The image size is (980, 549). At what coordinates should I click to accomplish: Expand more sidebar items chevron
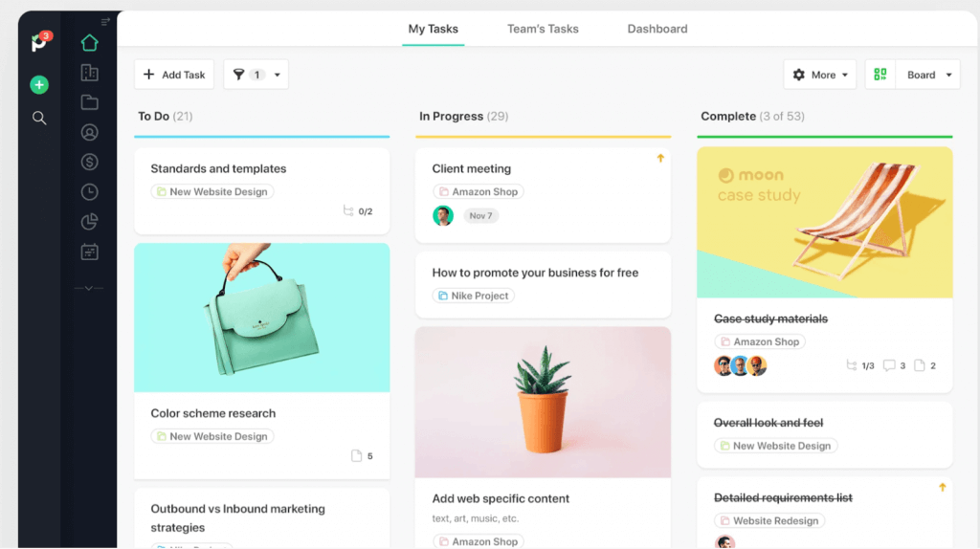click(89, 288)
